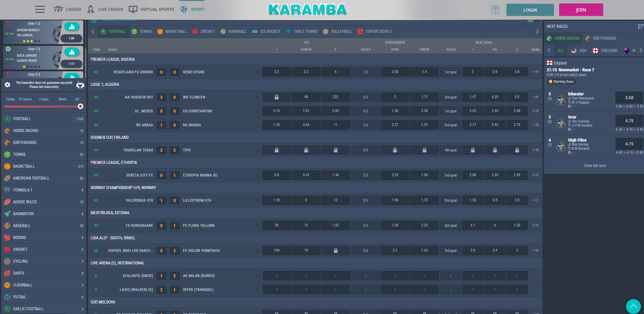The width and height of the screenshot is (644, 314).
Task: Select the Table Tennis live tab
Action: point(302,32)
